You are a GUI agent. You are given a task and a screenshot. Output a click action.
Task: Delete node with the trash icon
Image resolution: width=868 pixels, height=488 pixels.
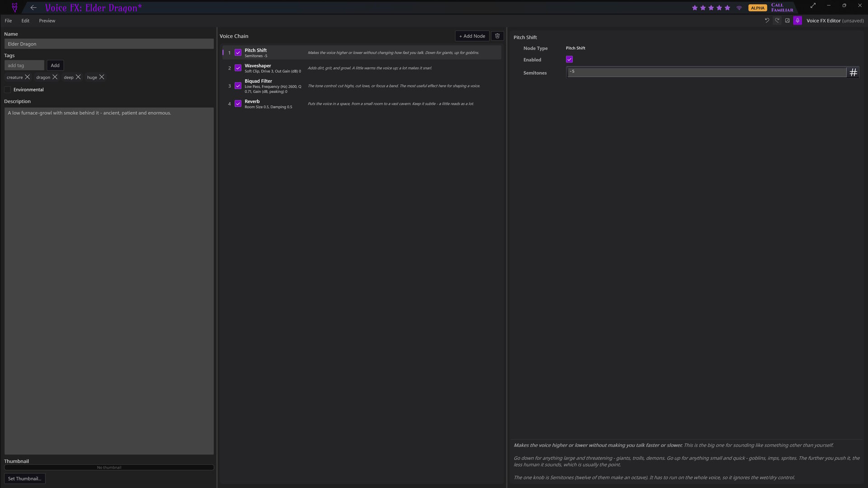pos(497,36)
